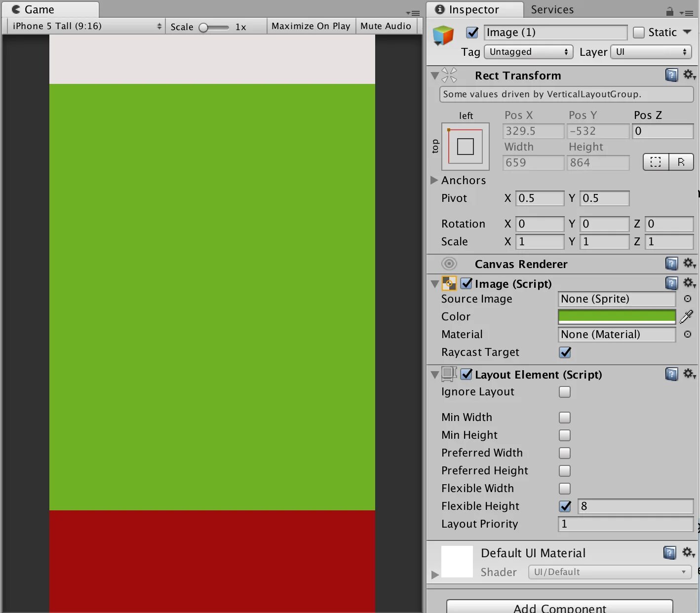Toggle Mute Audio in Game view
This screenshot has height=613, width=700.
(386, 26)
